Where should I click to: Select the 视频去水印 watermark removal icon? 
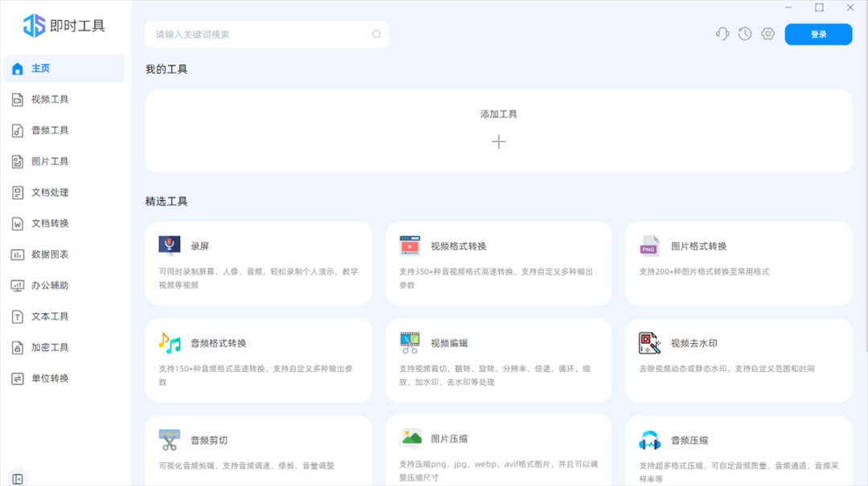649,341
